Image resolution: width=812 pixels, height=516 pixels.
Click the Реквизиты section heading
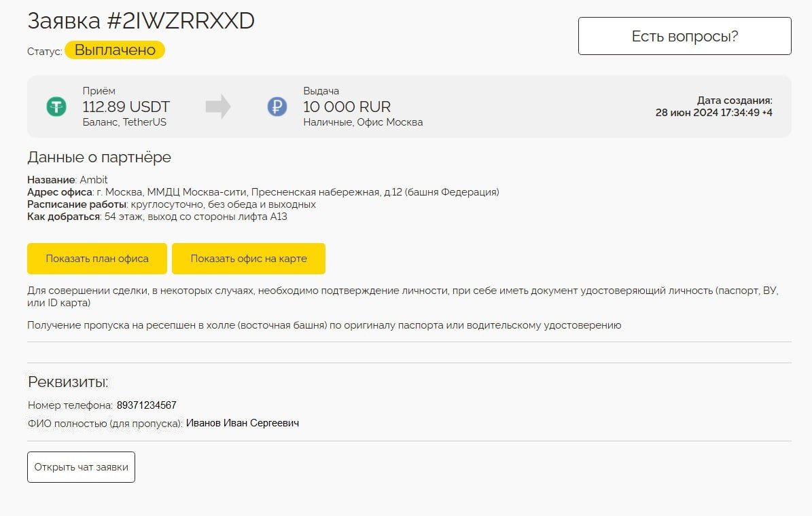point(68,382)
